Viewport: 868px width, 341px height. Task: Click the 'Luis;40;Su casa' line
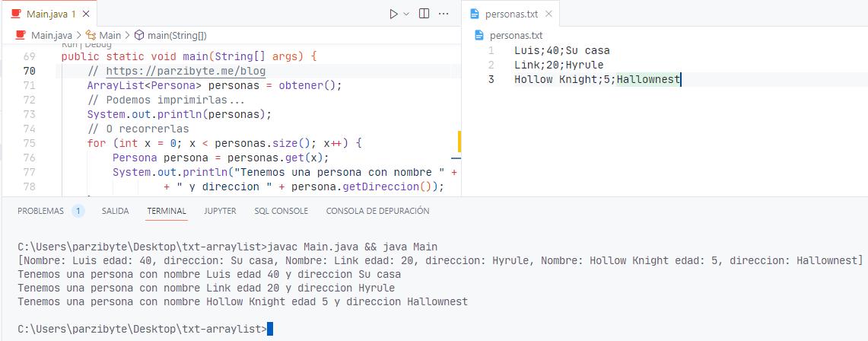click(x=562, y=50)
